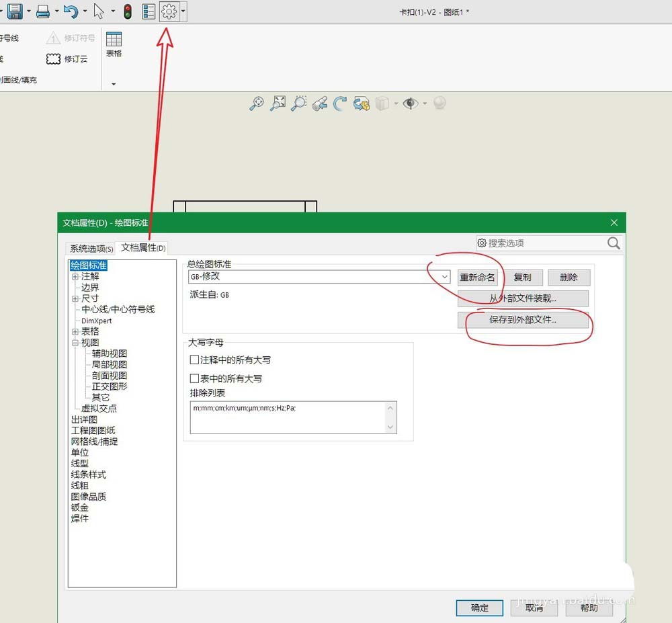Activate the Zoom to Area magnifier icon
The image size is (672, 623).
[x=298, y=103]
